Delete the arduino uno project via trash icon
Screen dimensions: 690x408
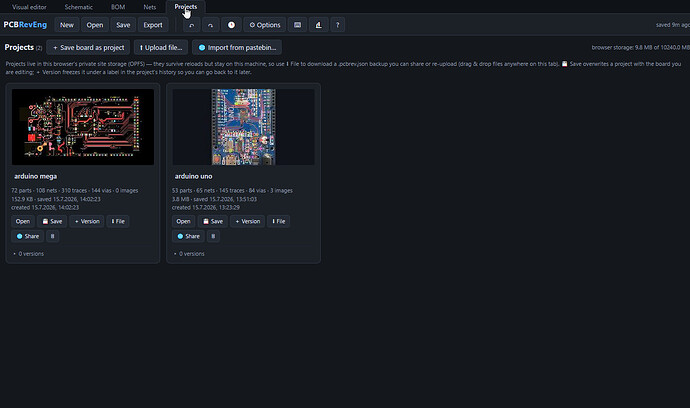(x=213, y=236)
